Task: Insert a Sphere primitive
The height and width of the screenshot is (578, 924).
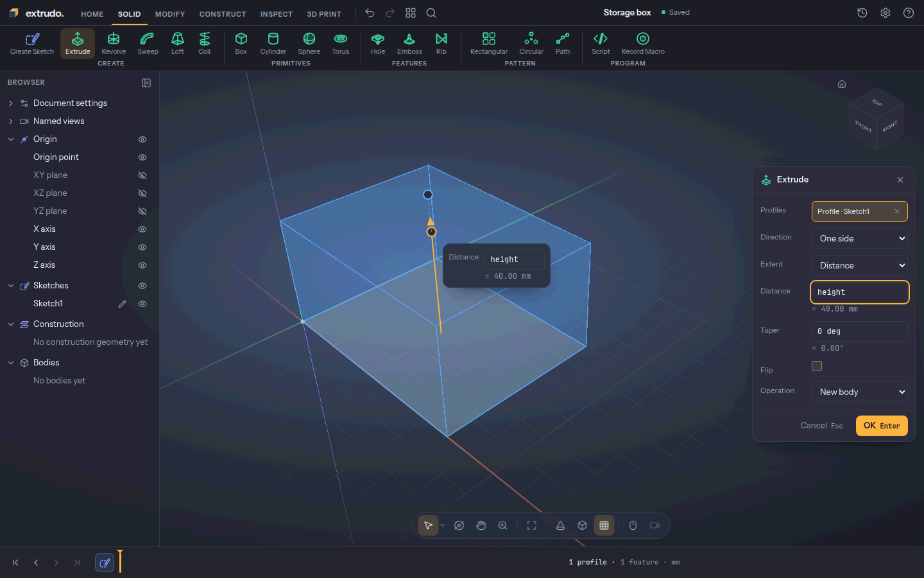Action: pyautogui.click(x=309, y=44)
